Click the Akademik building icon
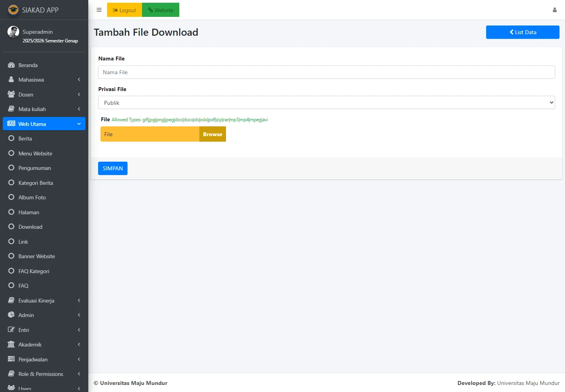This screenshot has width=565, height=392. pyautogui.click(x=11, y=345)
